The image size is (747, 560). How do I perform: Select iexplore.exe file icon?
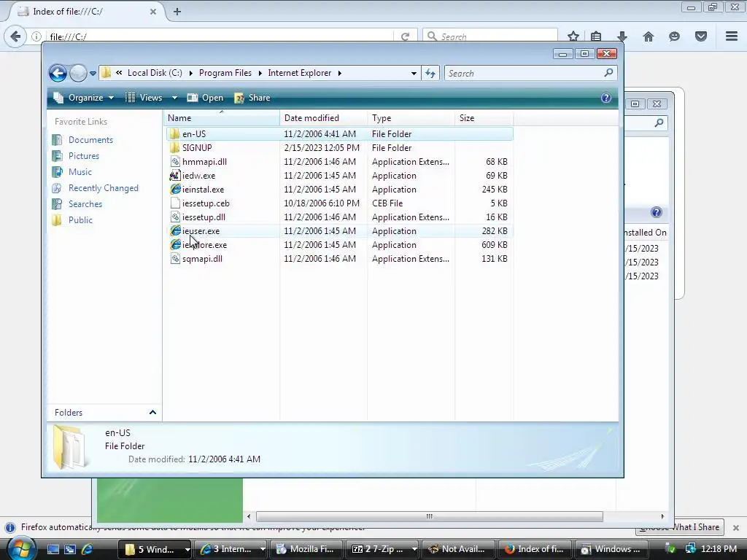pos(175,245)
